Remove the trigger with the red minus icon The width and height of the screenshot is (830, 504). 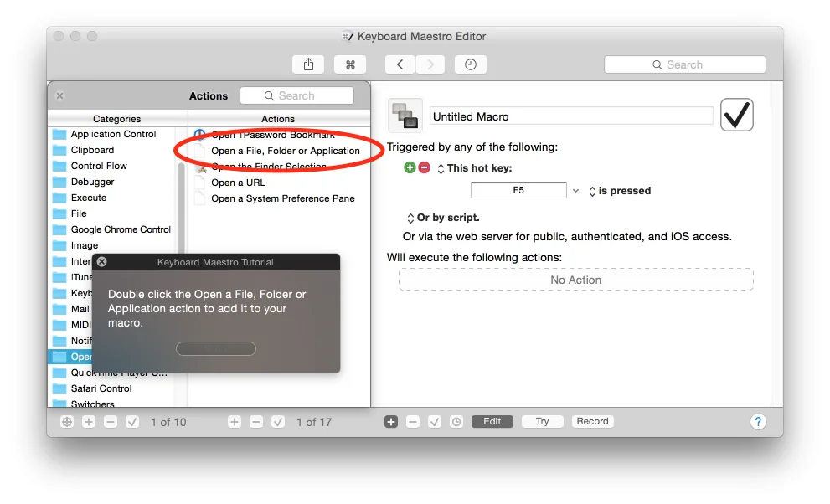[x=424, y=167]
